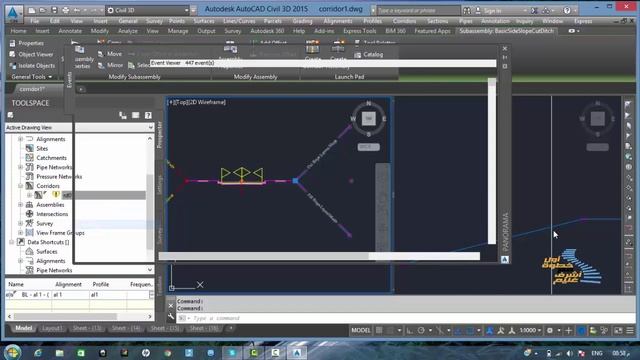This screenshot has width=640, height=360.
Task: Click Isolate Objects in ribbon
Action: click(32, 65)
